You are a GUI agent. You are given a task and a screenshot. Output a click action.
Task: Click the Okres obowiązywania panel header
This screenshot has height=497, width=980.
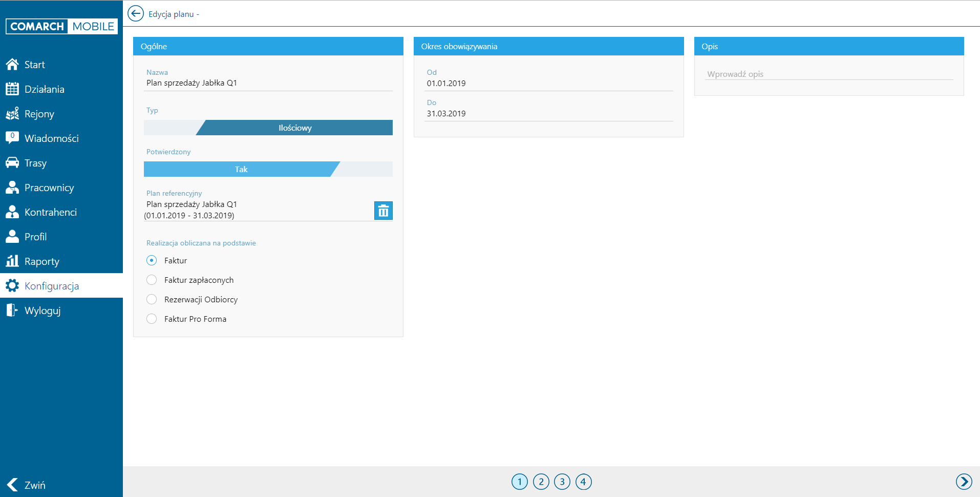[549, 46]
